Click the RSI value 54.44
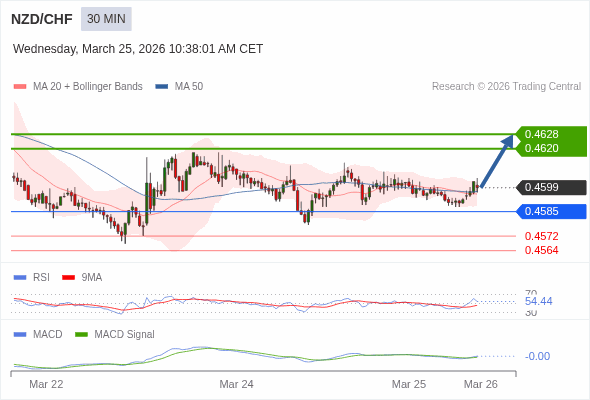This screenshot has height=400, width=590. (538, 301)
